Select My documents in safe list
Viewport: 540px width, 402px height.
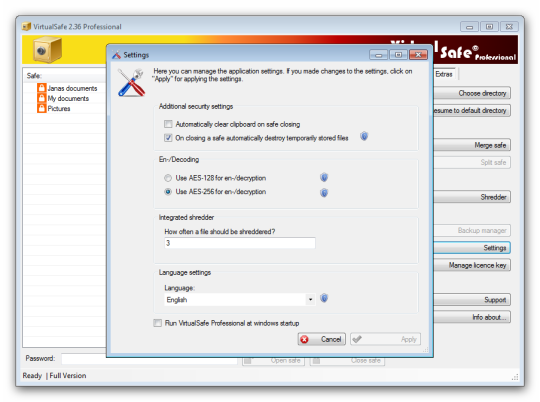click(68, 99)
